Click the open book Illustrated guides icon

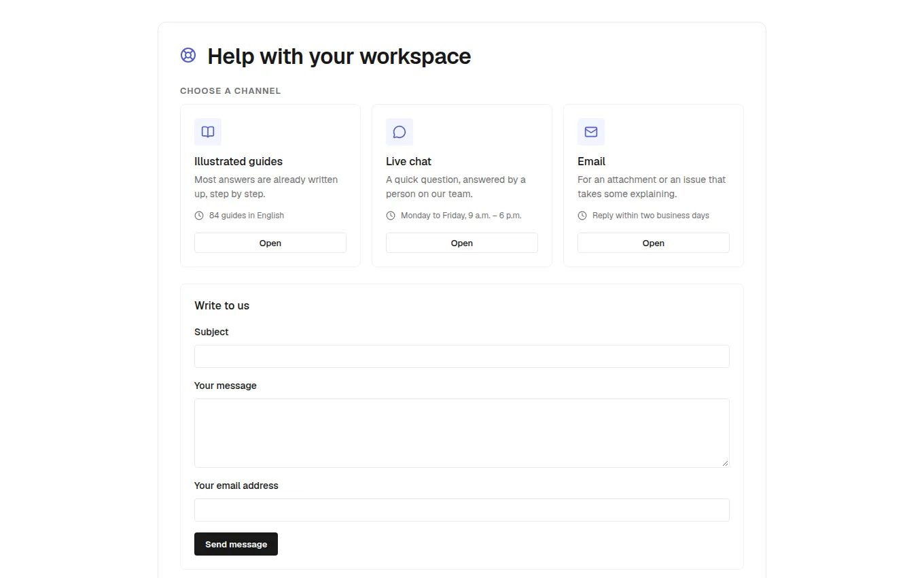coord(208,132)
